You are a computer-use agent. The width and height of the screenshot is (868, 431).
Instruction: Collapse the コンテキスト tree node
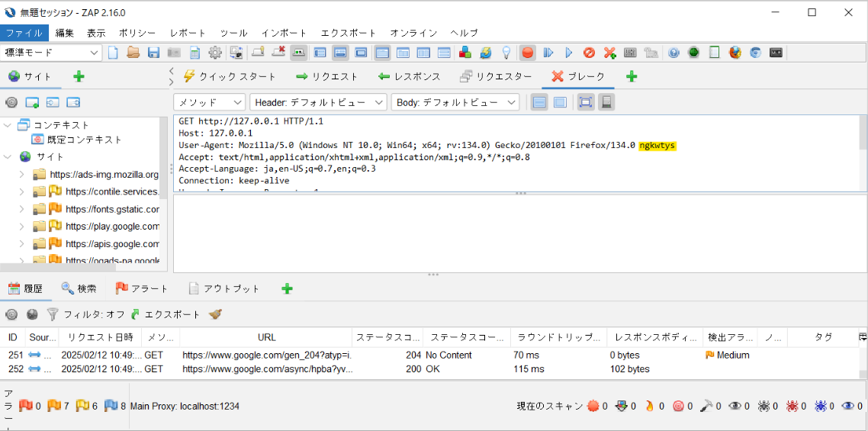pyautogui.click(x=8, y=125)
